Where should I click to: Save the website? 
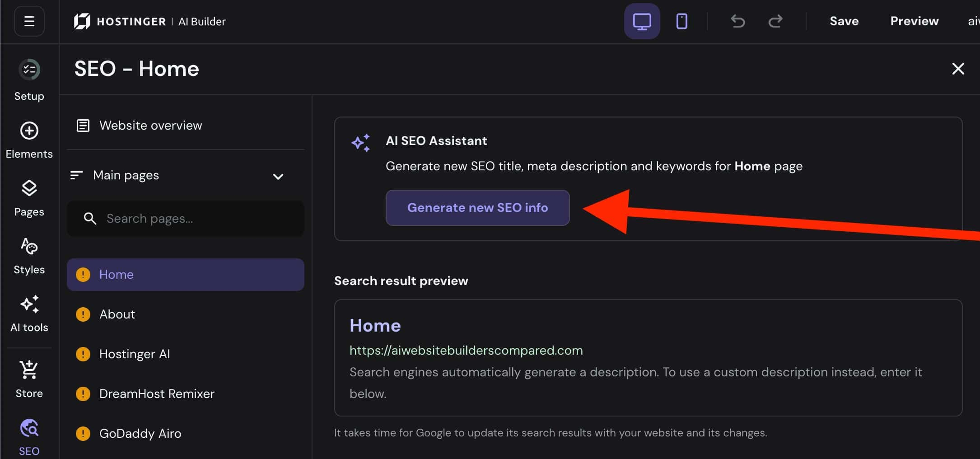tap(844, 21)
